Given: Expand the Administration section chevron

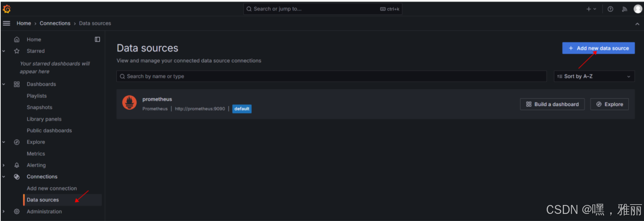Looking at the screenshot, I should [x=4, y=211].
